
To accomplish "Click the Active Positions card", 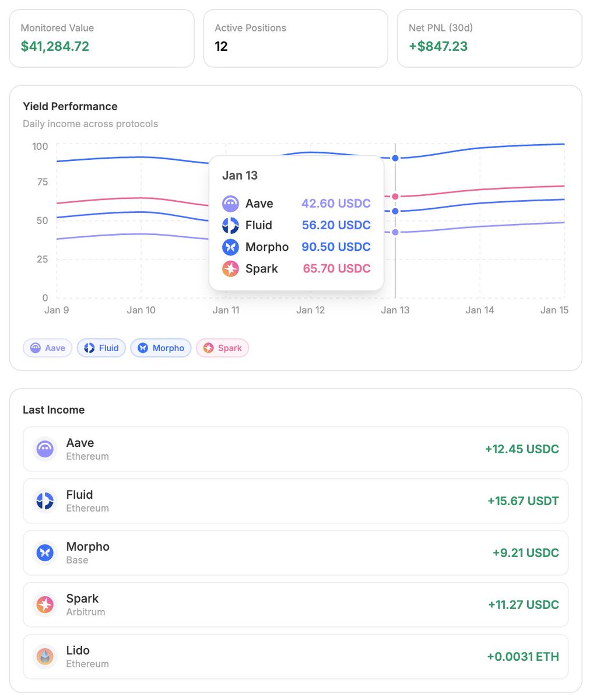I will point(296,38).
